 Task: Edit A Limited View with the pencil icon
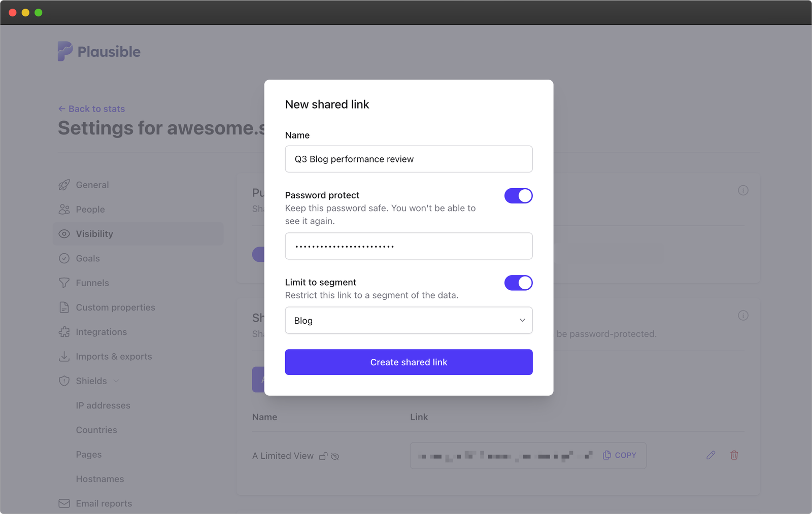(710, 455)
